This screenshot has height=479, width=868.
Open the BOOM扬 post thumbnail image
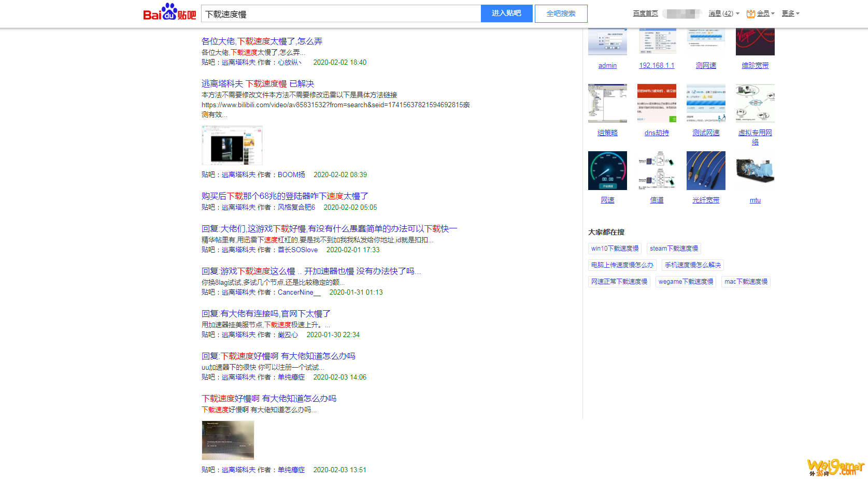[x=232, y=145]
